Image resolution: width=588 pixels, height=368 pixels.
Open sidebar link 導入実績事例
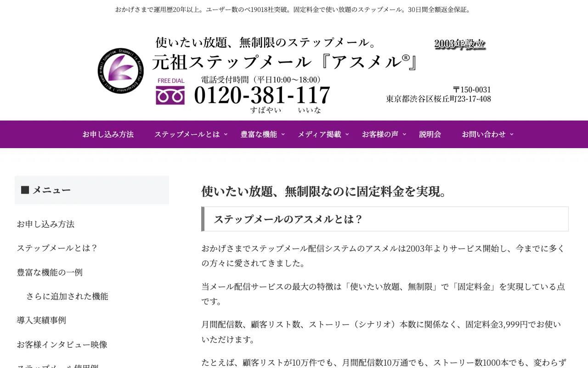point(41,320)
